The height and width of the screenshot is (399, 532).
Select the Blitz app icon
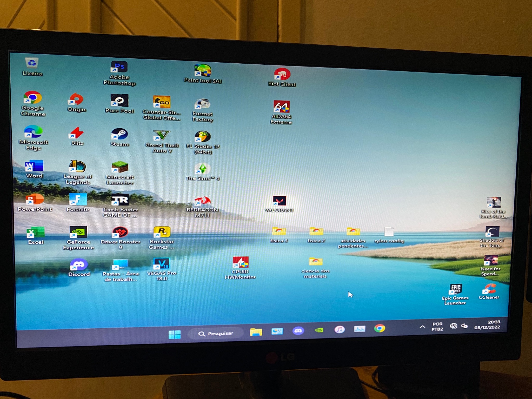click(77, 136)
